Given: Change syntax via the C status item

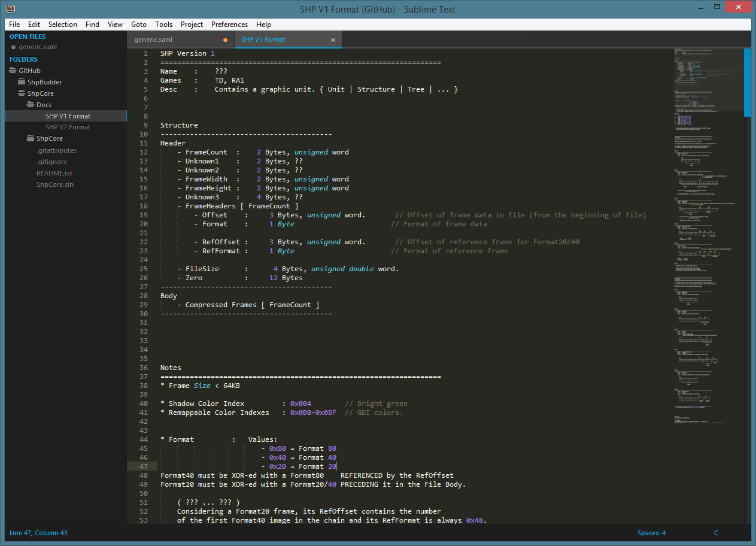Looking at the screenshot, I should tap(716, 533).
